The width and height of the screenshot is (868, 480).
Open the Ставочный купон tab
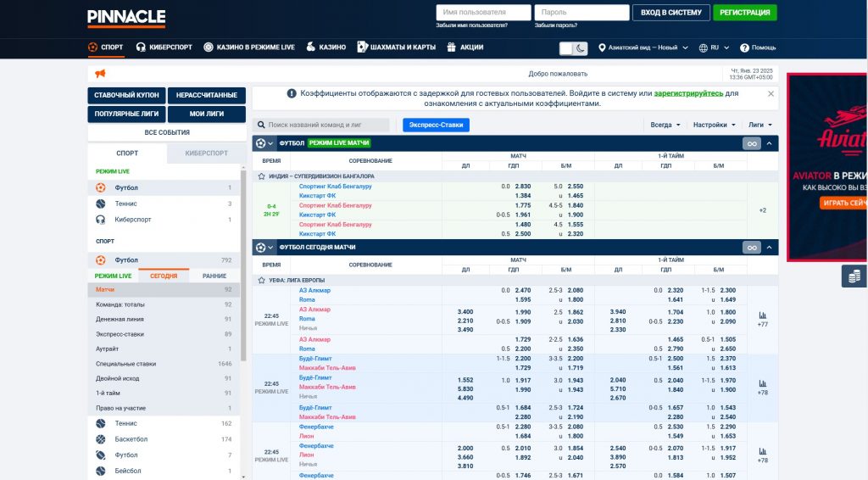click(x=126, y=95)
